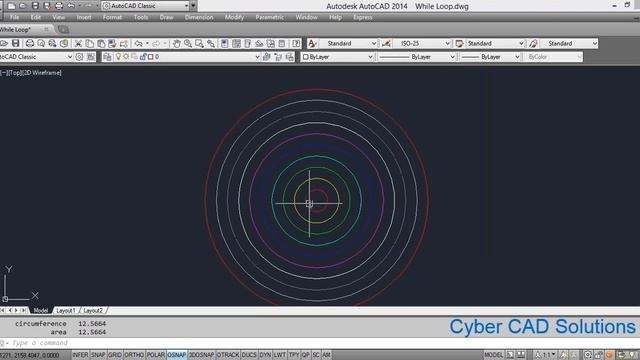Click New file icon in quick access toolbar

pos(11,6)
